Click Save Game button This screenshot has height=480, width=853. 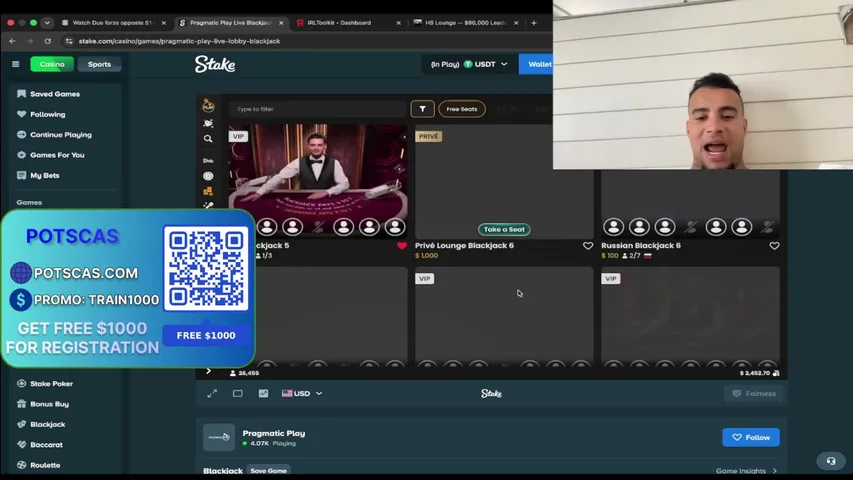(269, 471)
